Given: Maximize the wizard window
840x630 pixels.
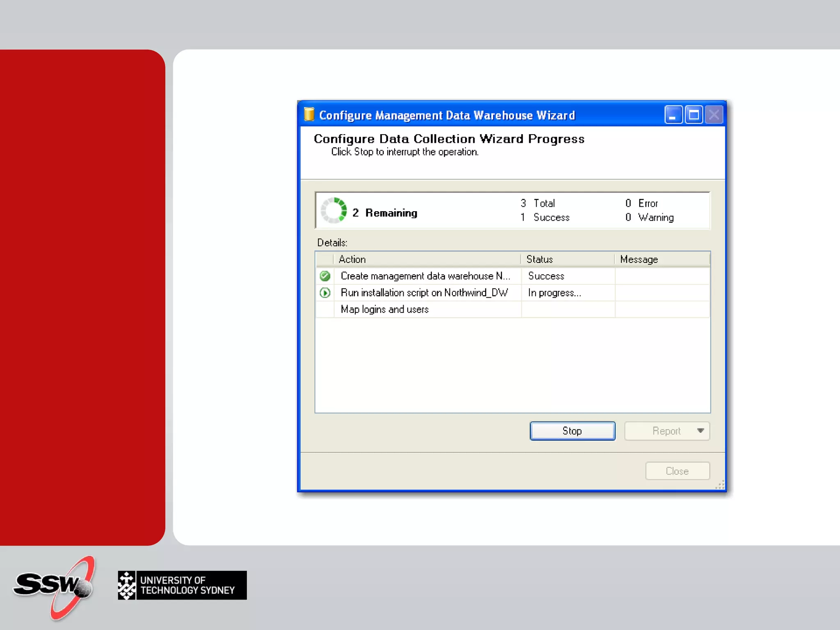Looking at the screenshot, I should tap(694, 115).
